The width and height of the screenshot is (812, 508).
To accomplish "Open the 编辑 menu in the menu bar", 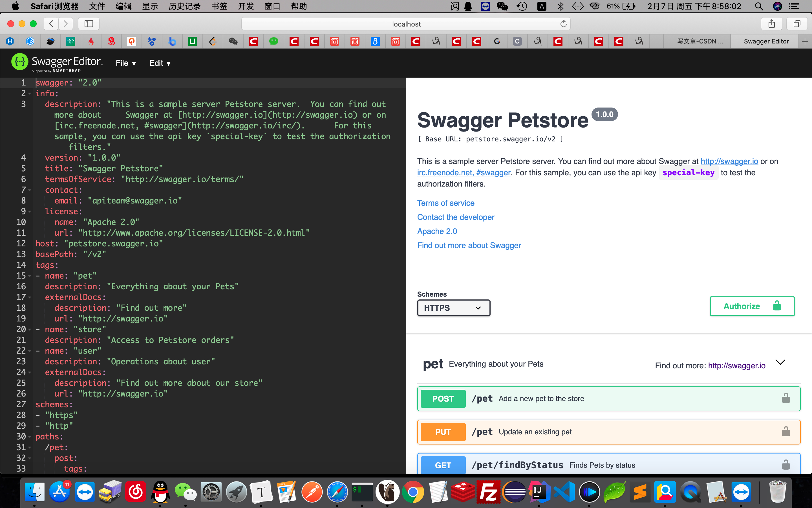I will (x=123, y=6).
